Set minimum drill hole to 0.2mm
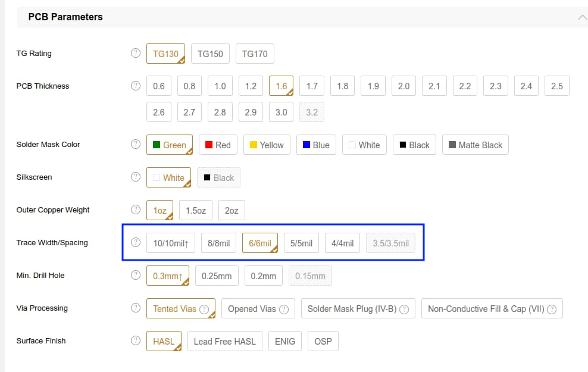Image resolution: width=588 pixels, height=372 pixels. 263,276
